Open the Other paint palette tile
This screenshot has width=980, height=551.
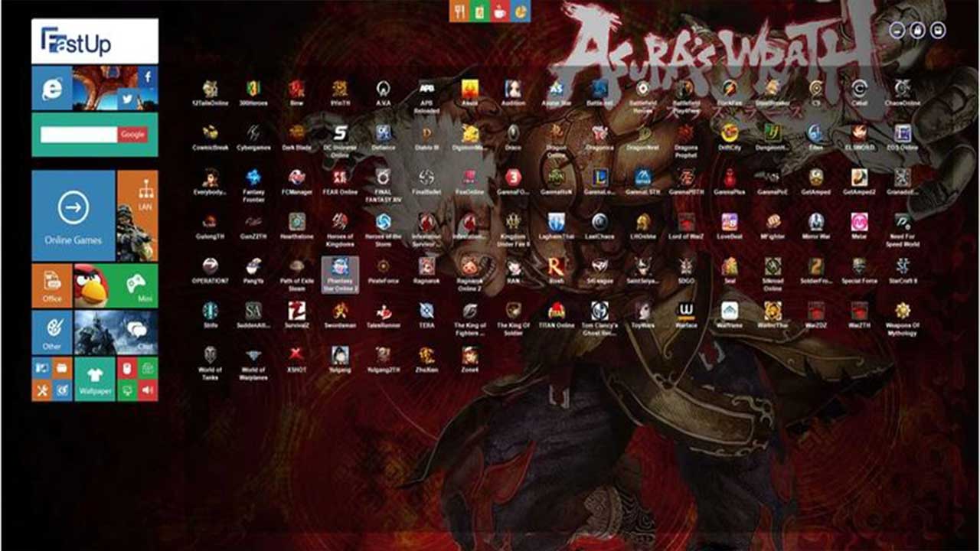click(x=52, y=331)
